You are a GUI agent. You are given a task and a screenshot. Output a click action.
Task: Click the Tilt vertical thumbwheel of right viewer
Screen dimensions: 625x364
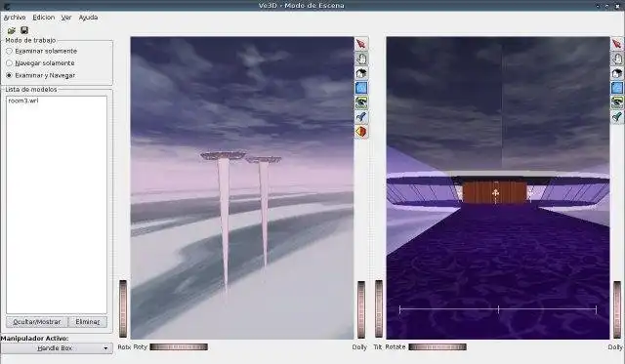click(x=379, y=308)
